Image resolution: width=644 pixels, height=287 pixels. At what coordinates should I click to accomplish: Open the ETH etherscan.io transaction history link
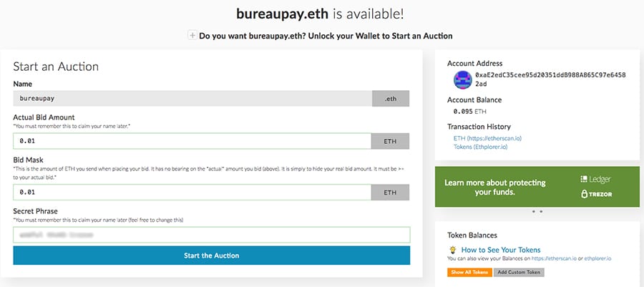tap(487, 138)
